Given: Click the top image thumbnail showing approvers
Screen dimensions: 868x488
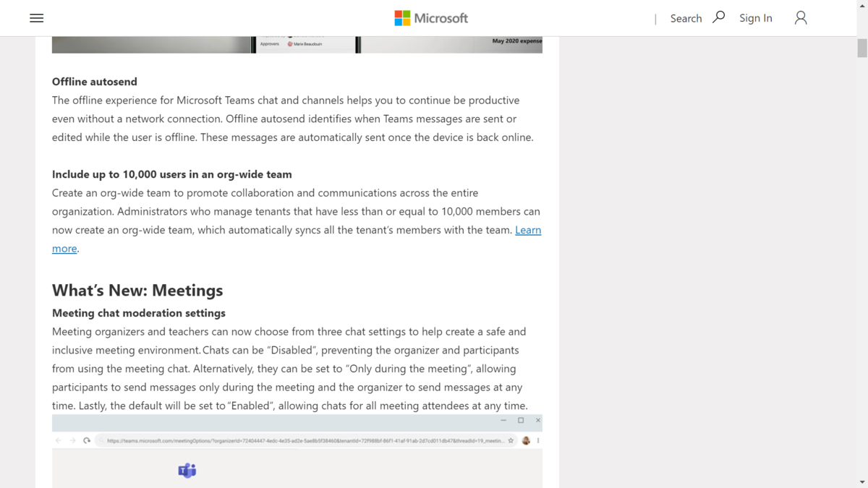Looking at the screenshot, I should point(297,45).
